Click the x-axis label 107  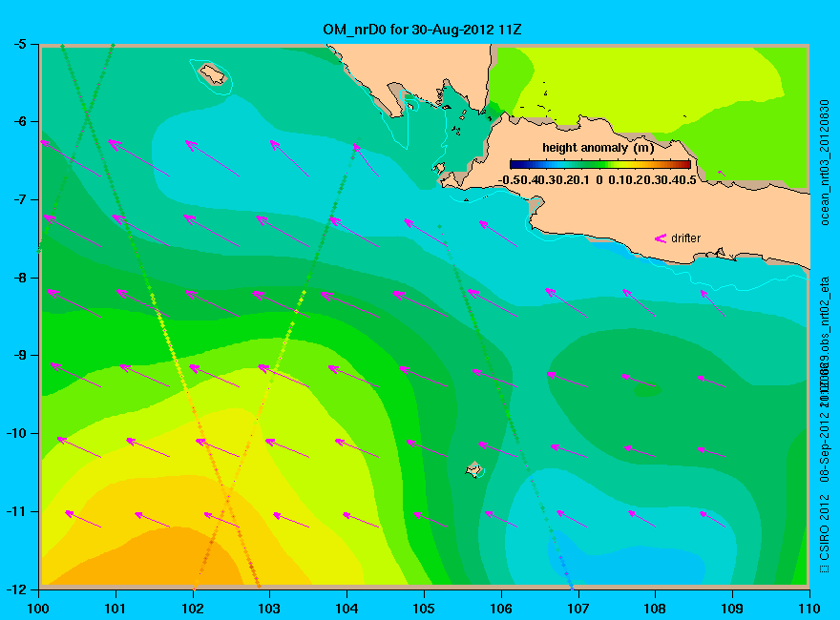pos(578,609)
